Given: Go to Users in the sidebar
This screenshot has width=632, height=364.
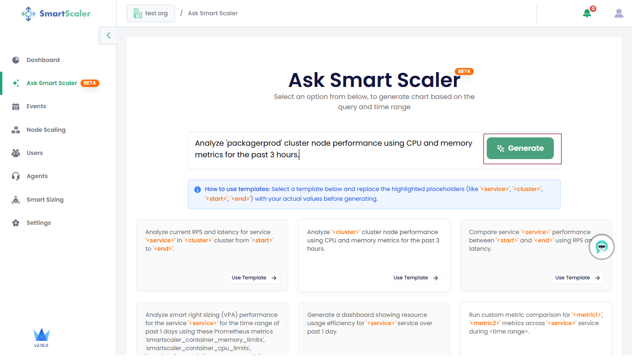Looking at the screenshot, I should [35, 153].
